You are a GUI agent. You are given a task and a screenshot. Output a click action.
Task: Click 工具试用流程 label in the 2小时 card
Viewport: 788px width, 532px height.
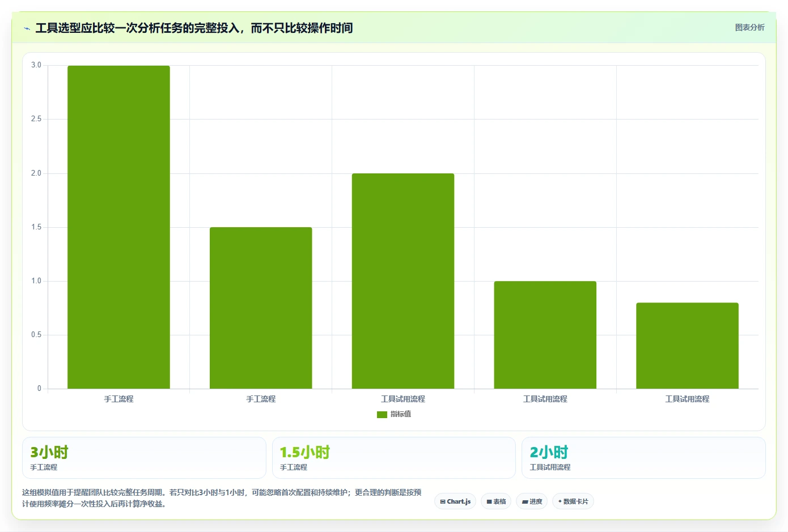click(550, 467)
